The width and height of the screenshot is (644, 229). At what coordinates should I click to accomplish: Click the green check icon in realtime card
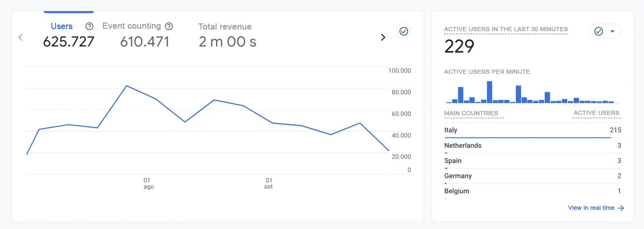point(599,31)
